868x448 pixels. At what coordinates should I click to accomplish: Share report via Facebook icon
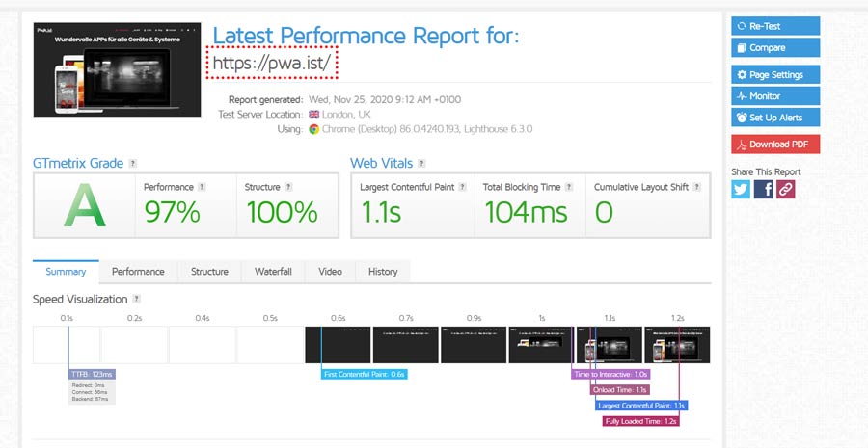click(763, 189)
